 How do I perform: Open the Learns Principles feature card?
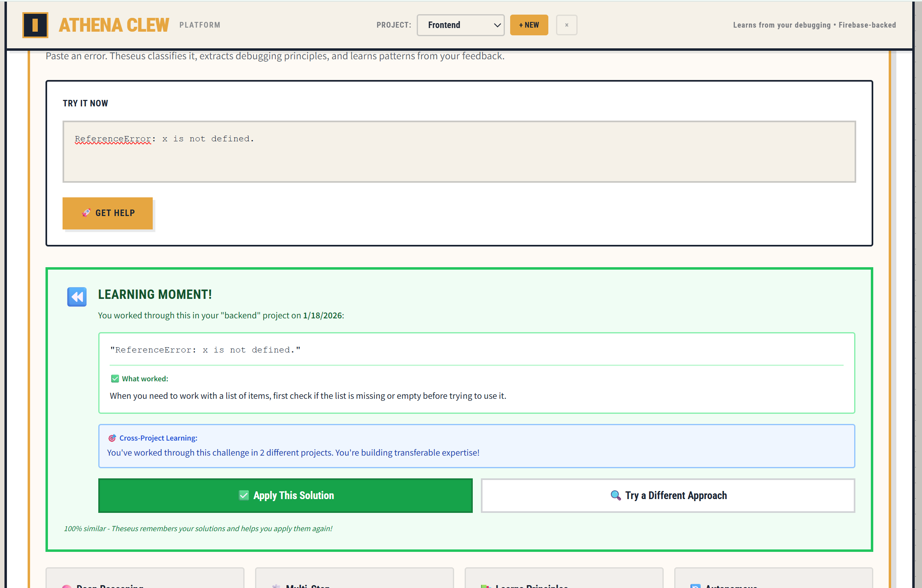click(x=564, y=580)
